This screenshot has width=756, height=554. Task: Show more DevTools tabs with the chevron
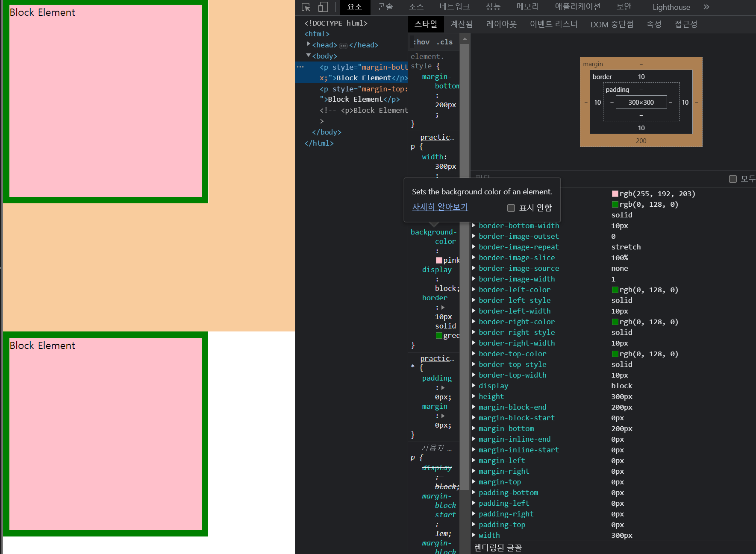point(706,7)
